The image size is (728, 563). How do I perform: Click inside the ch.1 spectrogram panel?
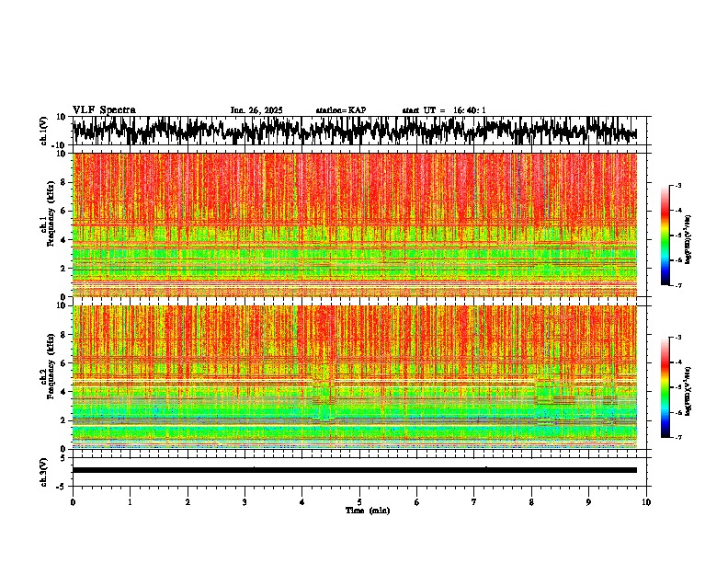click(x=355, y=224)
